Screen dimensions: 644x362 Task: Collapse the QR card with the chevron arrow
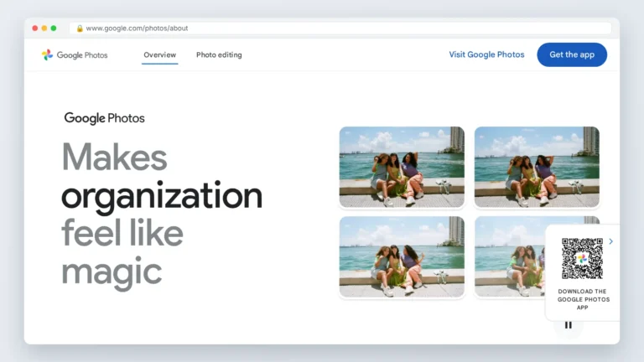pos(610,241)
